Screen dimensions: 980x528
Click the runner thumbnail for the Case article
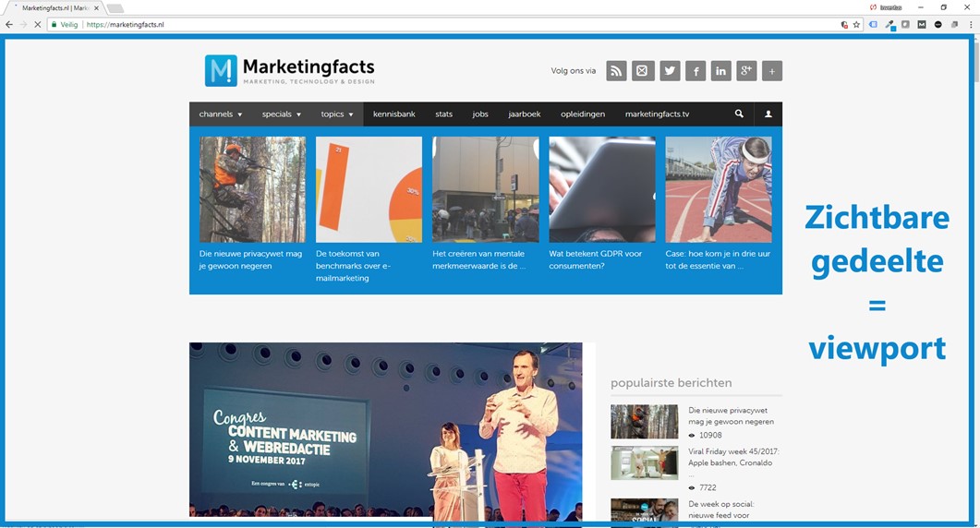(x=719, y=189)
